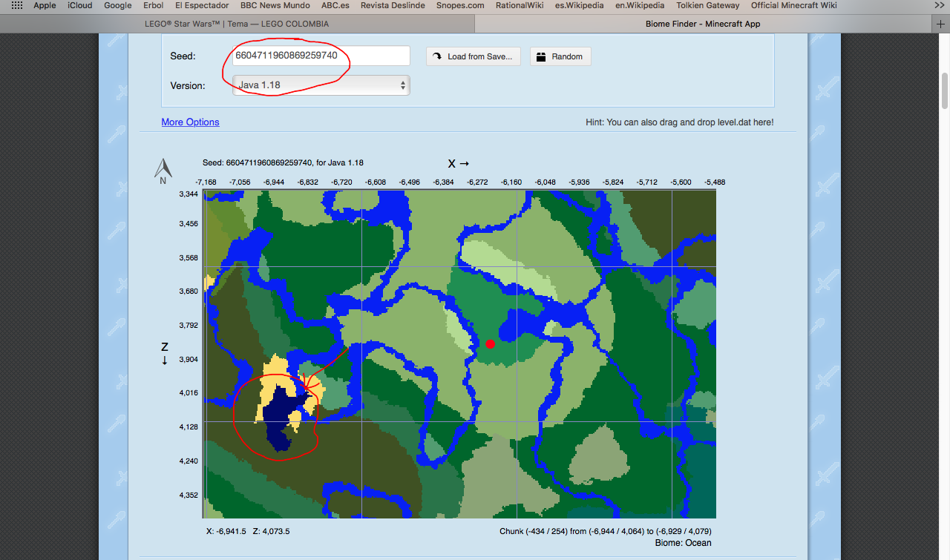Click the page's vertical scrollbar thumb
Viewport: 950px width, 560px height.
(x=945, y=90)
